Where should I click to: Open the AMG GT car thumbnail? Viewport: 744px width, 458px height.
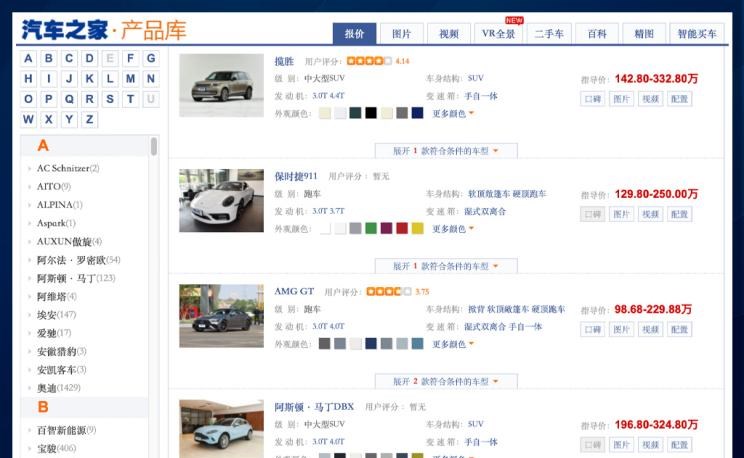click(x=222, y=316)
